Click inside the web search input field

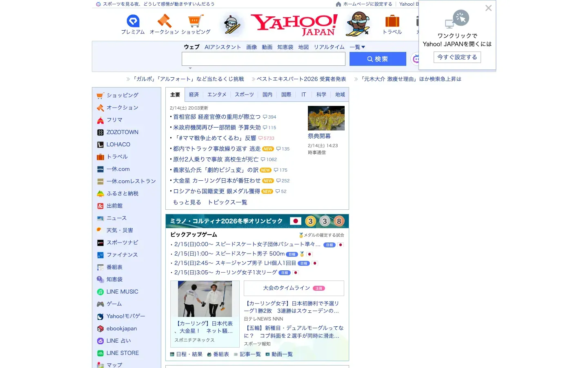(263, 59)
